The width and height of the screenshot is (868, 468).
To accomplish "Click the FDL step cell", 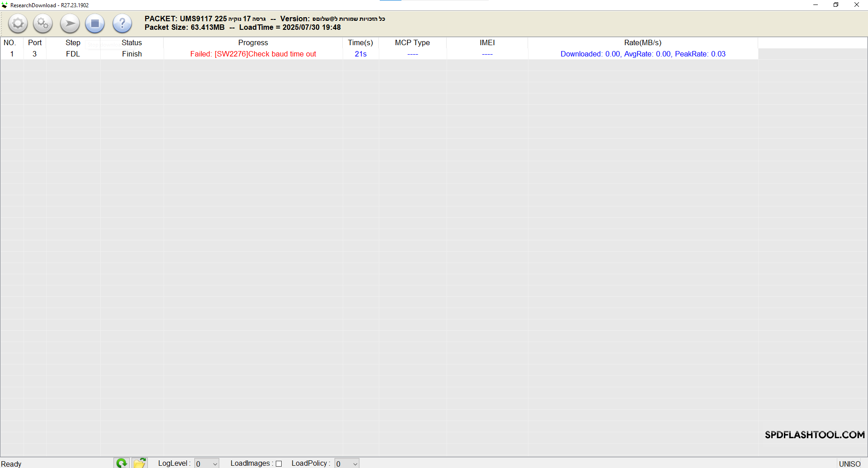I will 73,54.
